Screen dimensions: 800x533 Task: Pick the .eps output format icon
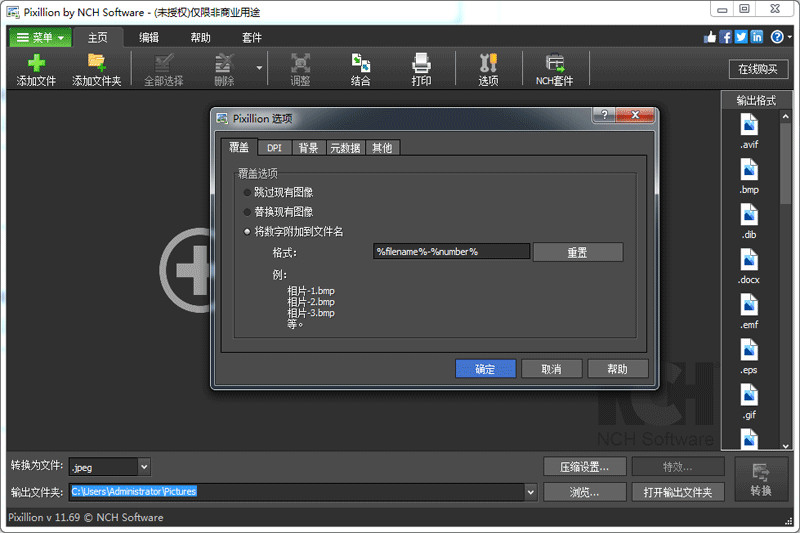tap(749, 351)
